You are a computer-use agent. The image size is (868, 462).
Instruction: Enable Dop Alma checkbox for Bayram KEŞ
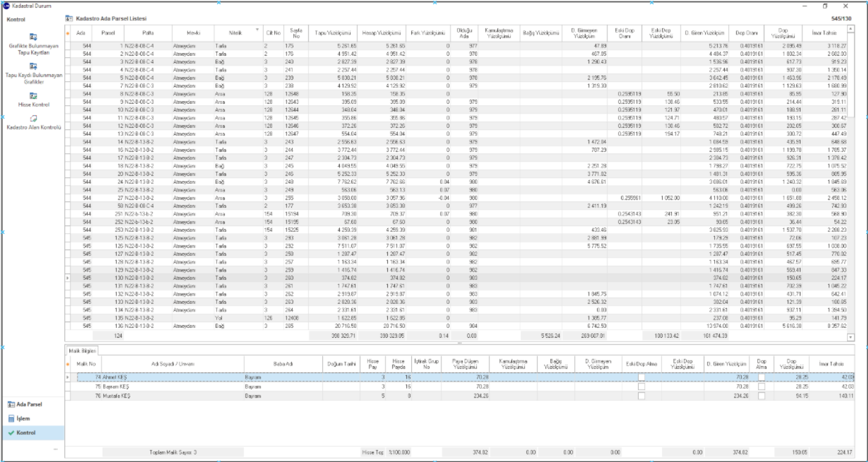click(x=761, y=386)
